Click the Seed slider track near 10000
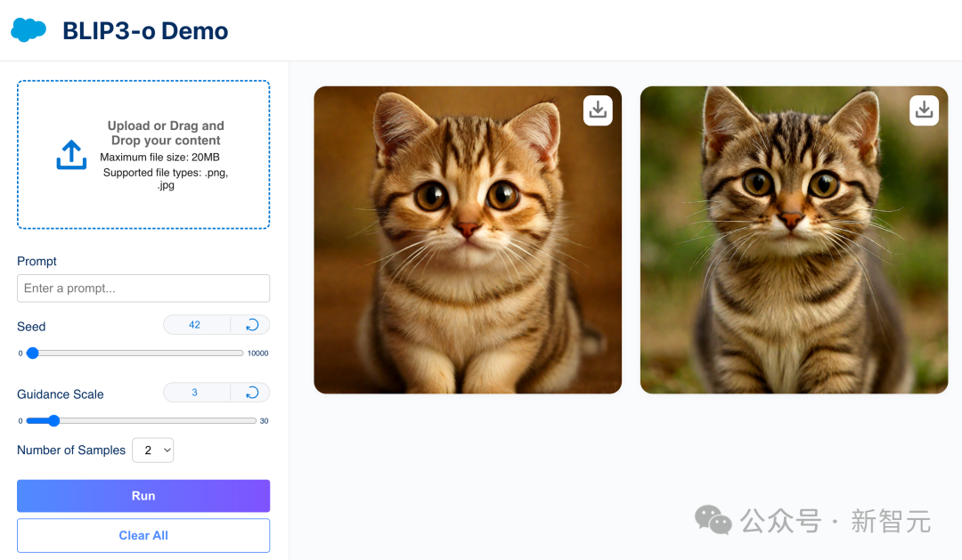The height and width of the screenshot is (560, 962). click(x=240, y=353)
